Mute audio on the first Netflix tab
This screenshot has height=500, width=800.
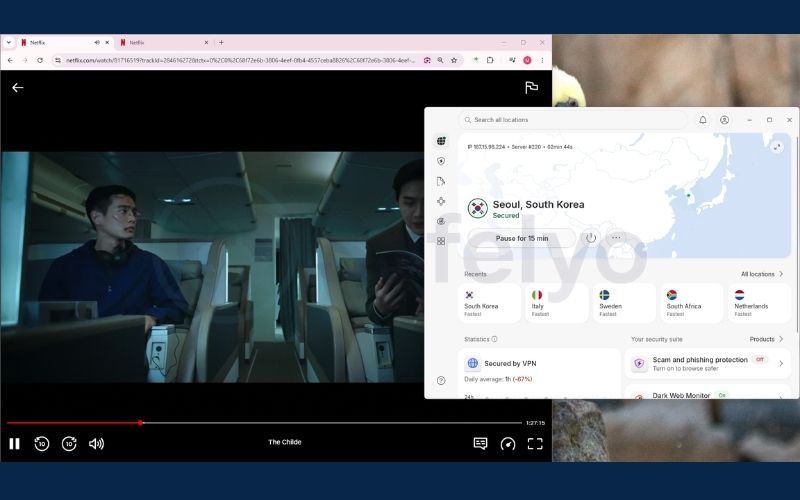click(x=97, y=43)
